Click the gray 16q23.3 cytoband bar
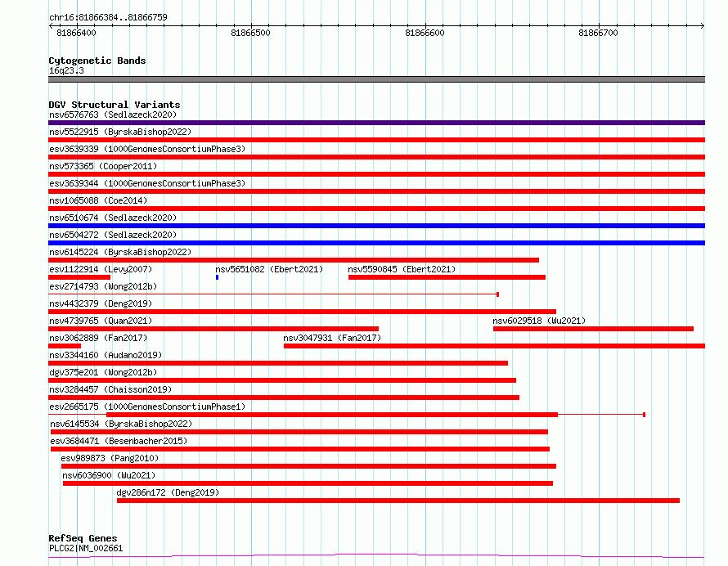 tap(376, 79)
